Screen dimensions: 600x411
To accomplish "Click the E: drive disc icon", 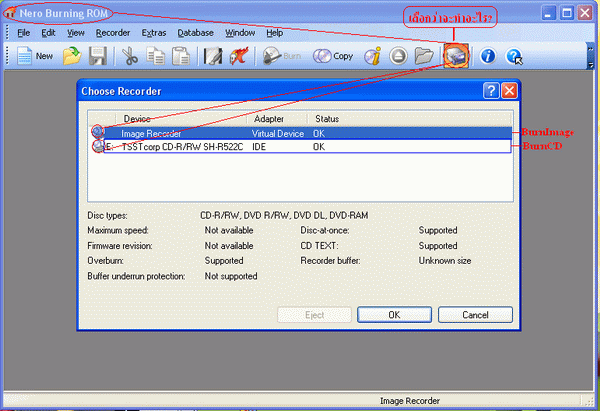I will click(x=98, y=146).
